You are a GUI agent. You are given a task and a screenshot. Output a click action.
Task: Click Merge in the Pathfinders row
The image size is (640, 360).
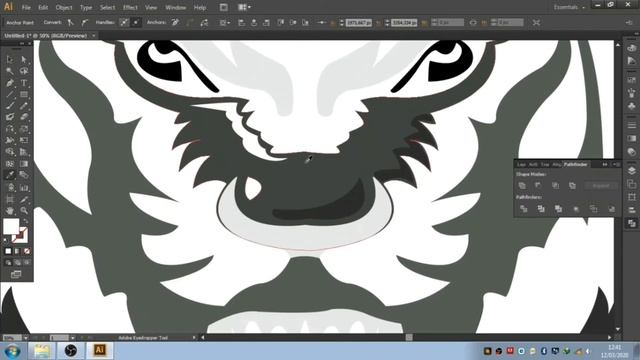click(x=558, y=209)
